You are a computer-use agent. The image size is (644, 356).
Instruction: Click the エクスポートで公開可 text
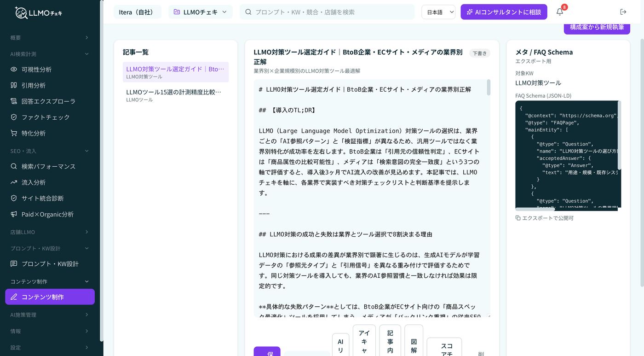547,218
